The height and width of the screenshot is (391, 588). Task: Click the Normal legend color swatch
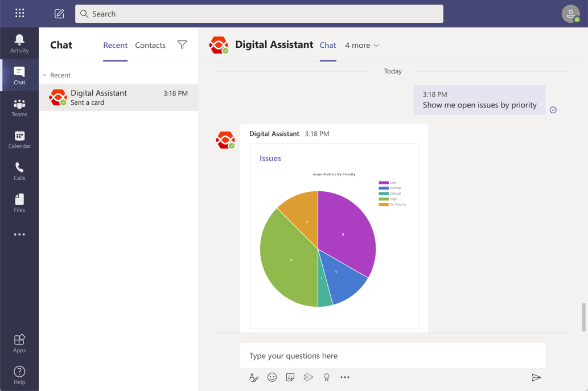click(384, 188)
